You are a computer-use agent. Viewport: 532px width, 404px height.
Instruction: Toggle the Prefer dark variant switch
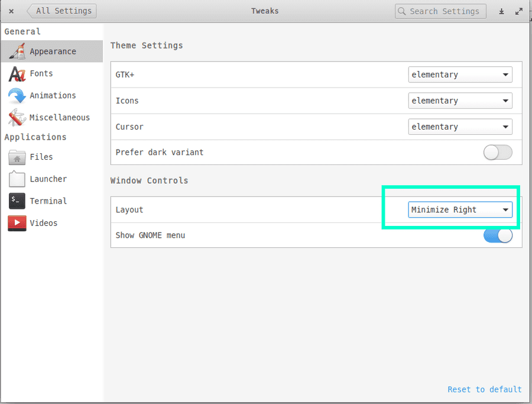click(498, 153)
